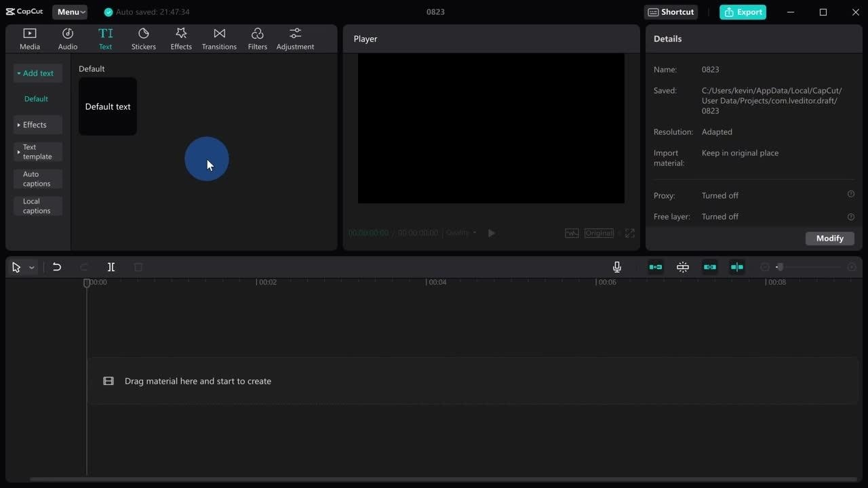Image resolution: width=868 pixels, height=488 pixels.
Task: Open the Adjustment tab
Action: pos(295,39)
